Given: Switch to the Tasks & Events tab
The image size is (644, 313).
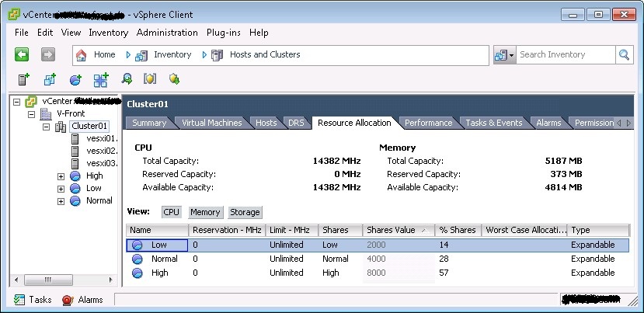Looking at the screenshot, I should [x=494, y=123].
